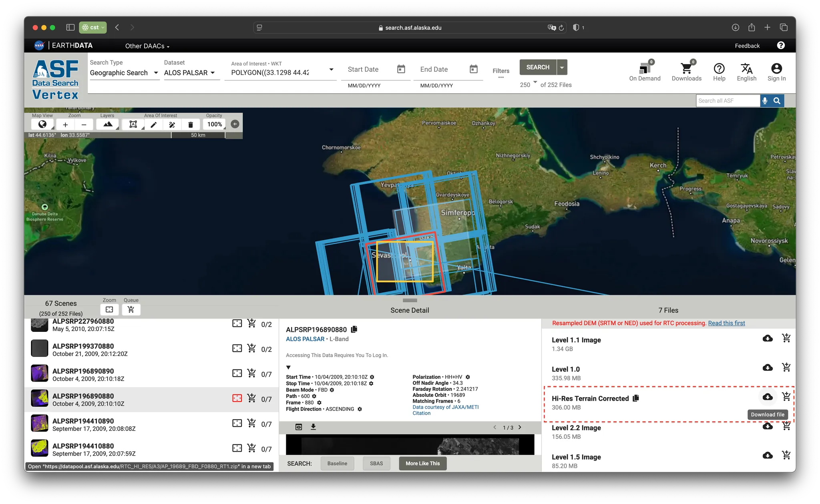Collapse the scene metadata triangle

point(288,367)
